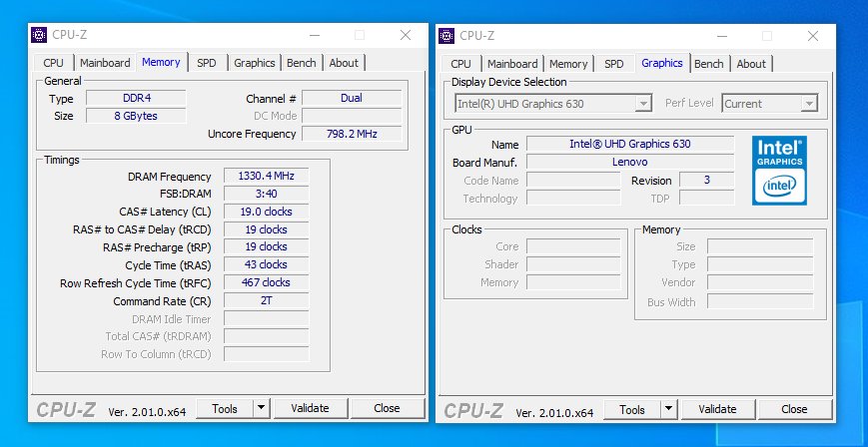Expand Tools dropdown arrow in Memory window
Image resolution: width=868 pixels, height=447 pixels.
(262, 409)
